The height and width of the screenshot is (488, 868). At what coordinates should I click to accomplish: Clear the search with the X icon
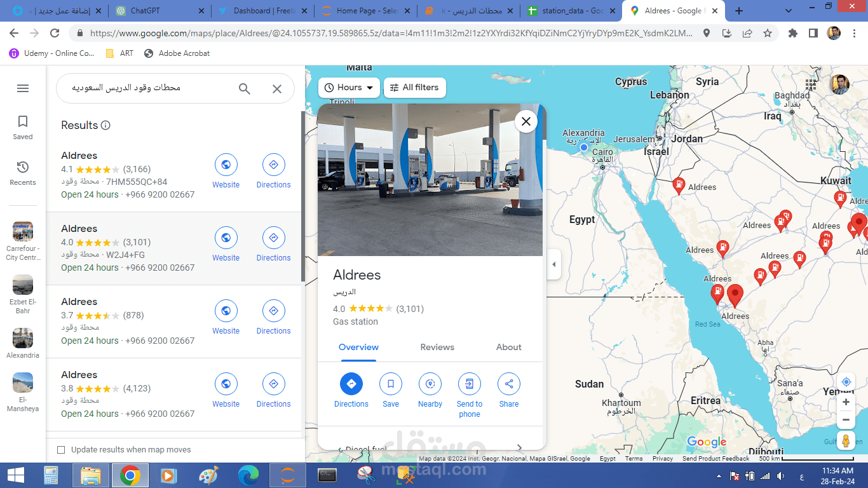[x=277, y=89]
